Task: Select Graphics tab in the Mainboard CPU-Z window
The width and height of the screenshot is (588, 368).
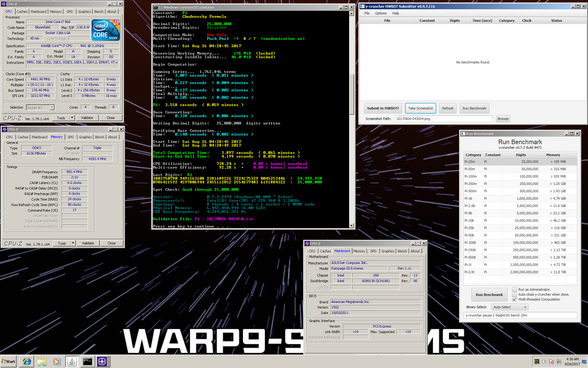Action: pyautogui.click(x=388, y=251)
